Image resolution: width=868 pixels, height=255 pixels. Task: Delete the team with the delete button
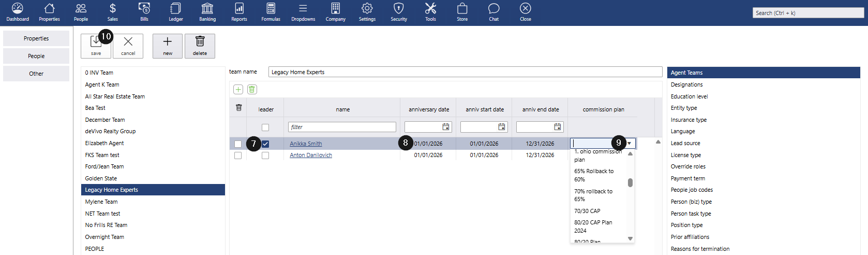[x=200, y=46]
